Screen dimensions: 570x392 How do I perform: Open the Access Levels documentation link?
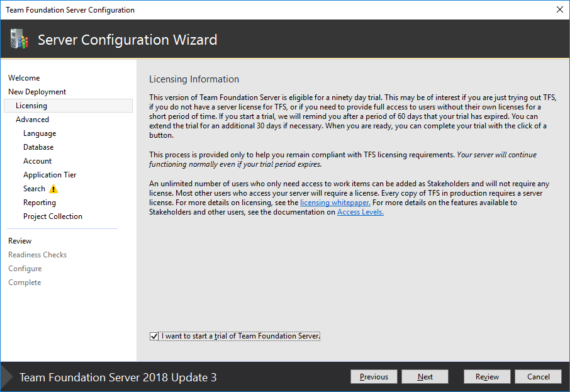pyautogui.click(x=360, y=212)
